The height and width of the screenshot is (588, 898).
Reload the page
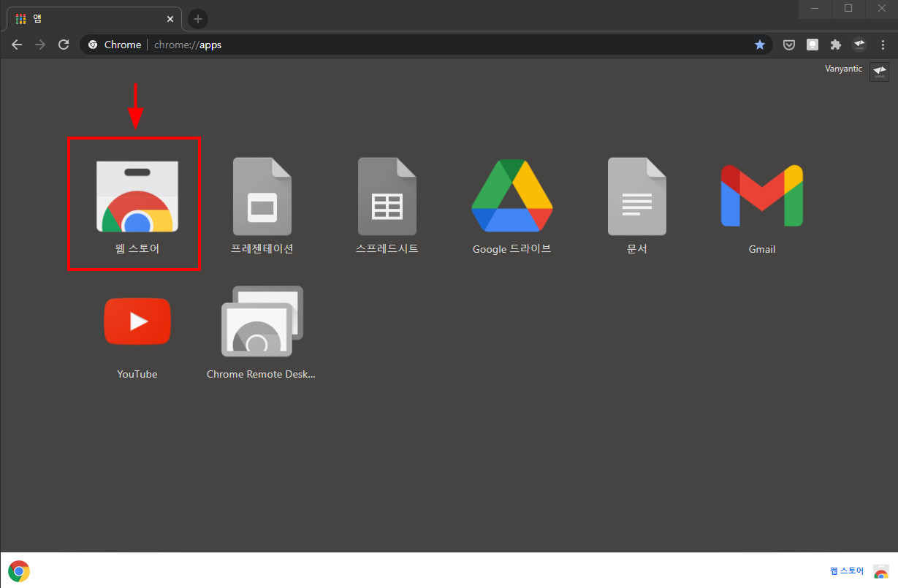click(64, 45)
